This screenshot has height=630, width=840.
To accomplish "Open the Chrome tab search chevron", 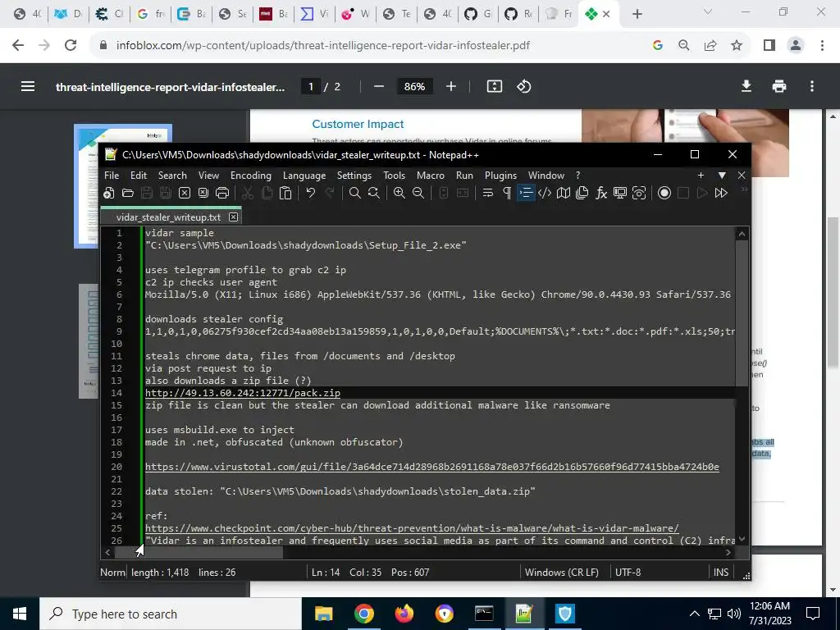I will click(x=708, y=11).
